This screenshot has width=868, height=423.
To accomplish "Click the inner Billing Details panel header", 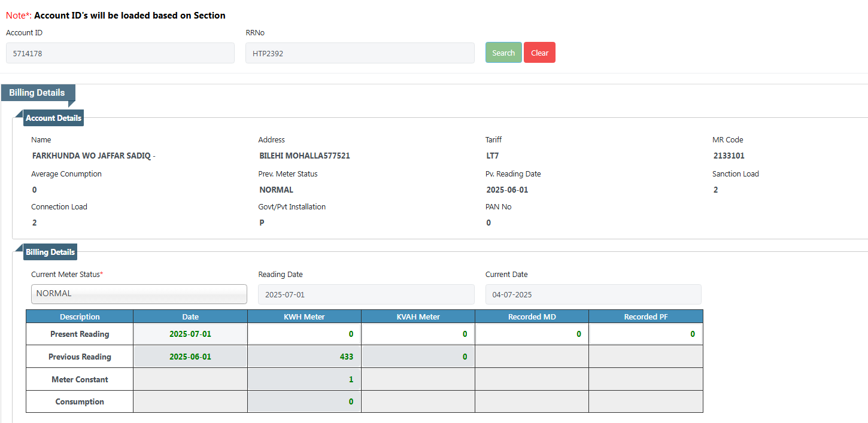I will (x=50, y=252).
